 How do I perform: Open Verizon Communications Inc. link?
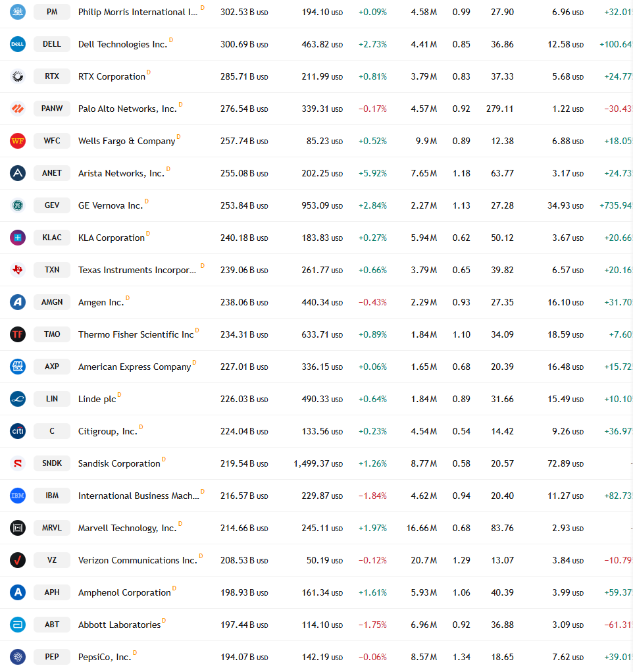[x=138, y=560]
